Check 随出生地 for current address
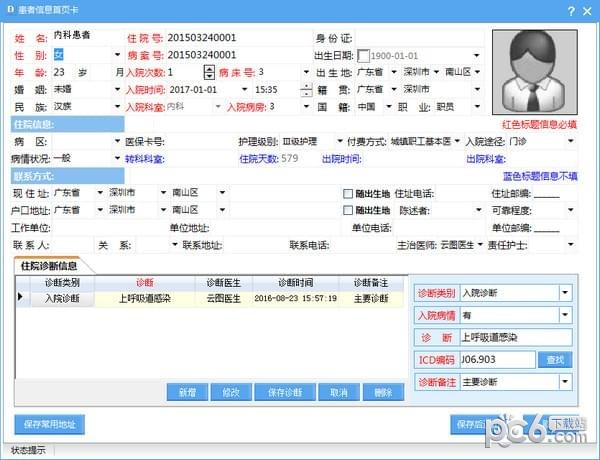Viewport: 600px width, 460px height. tap(348, 193)
